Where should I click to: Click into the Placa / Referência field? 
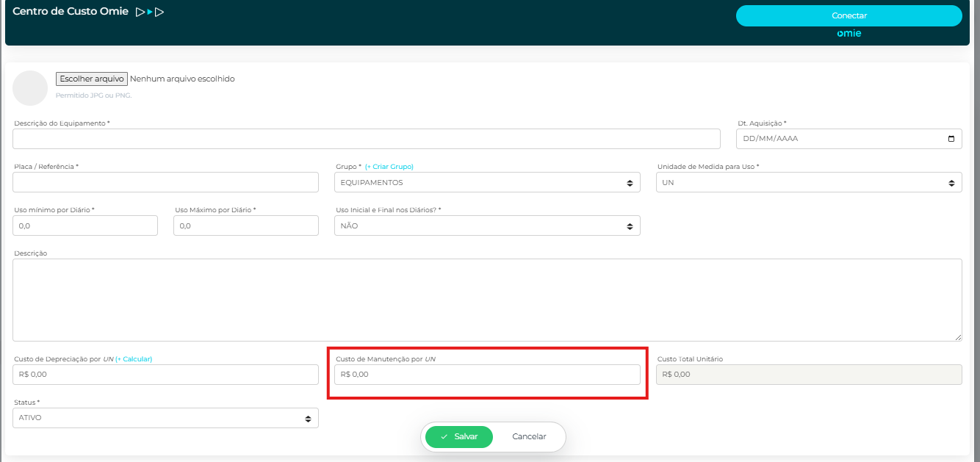pyautogui.click(x=165, y=182)
